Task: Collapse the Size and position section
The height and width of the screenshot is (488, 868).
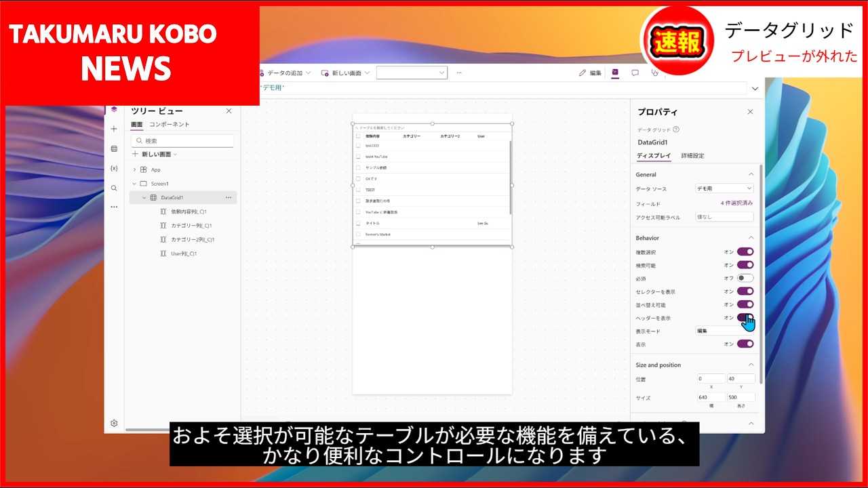Action: tap(751, 365)
